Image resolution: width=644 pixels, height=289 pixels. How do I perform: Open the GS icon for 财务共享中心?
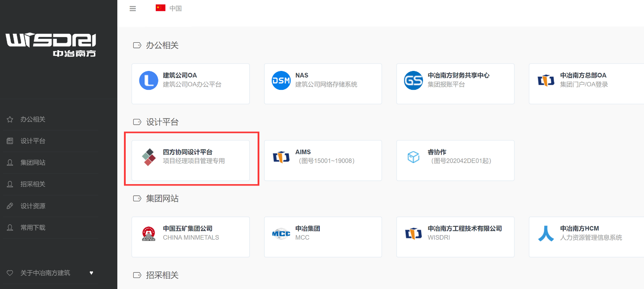click(x=413, y=81)
